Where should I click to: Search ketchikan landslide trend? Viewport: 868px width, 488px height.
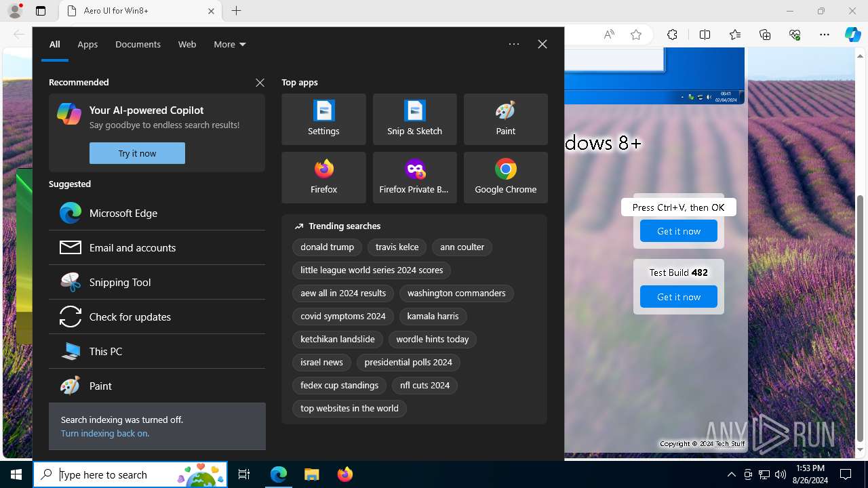pyautogui.click(x=338, y=340)
